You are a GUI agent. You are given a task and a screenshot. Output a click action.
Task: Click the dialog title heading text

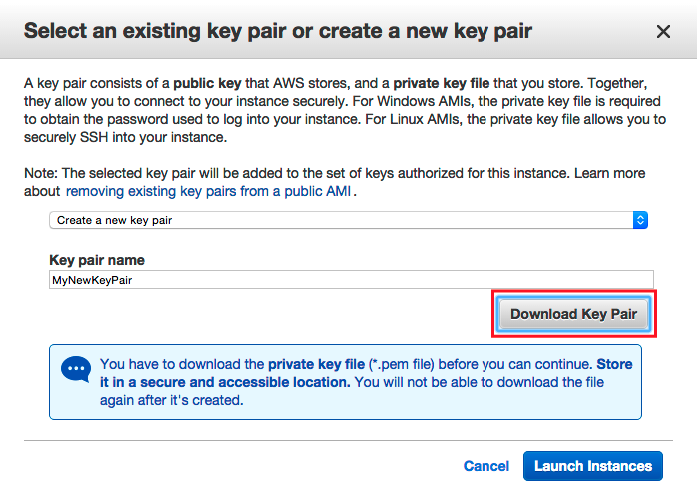[277, 31]
